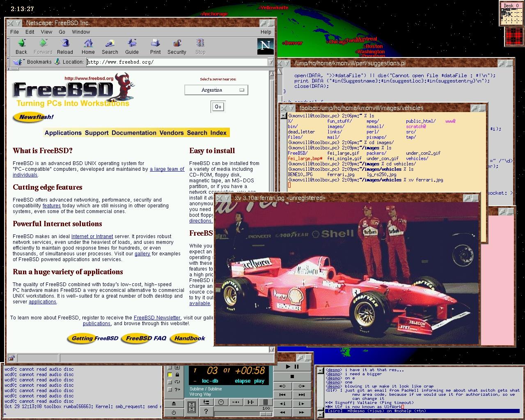Screen dimensions: 525x420
Task: Expand the location URL history dropdown
Action: coord(271,62)
